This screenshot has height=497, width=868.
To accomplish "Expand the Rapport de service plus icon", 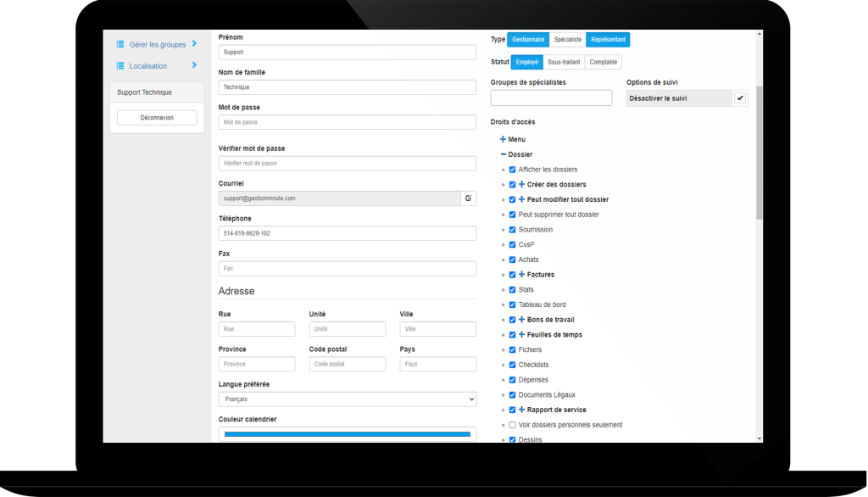I will [x=521, y=410].
